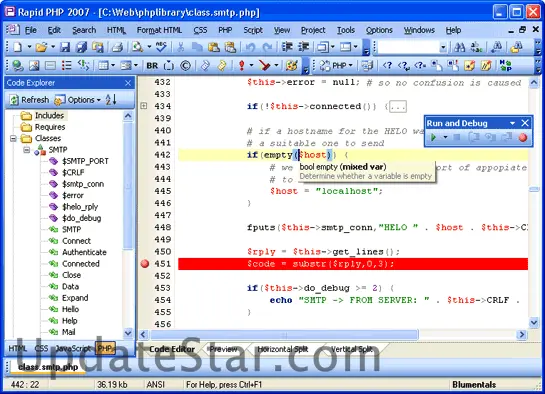
Task: Create a new document with the New file icon
Action: pyautogui.click(x=17, y=47)
